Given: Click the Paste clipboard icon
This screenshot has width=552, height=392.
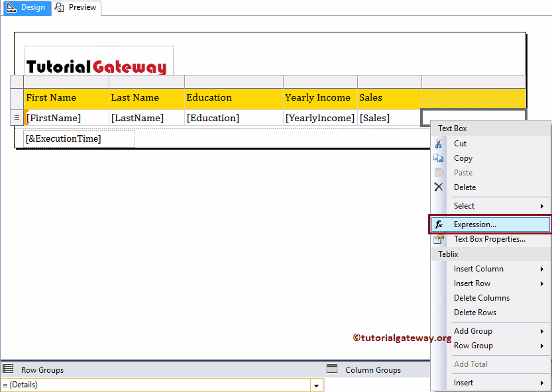Looking at the screenshot, I should (x=439, y=172).
